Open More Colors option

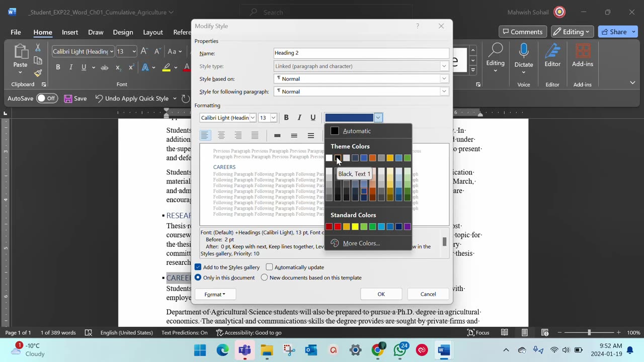(x=361, y=243)
